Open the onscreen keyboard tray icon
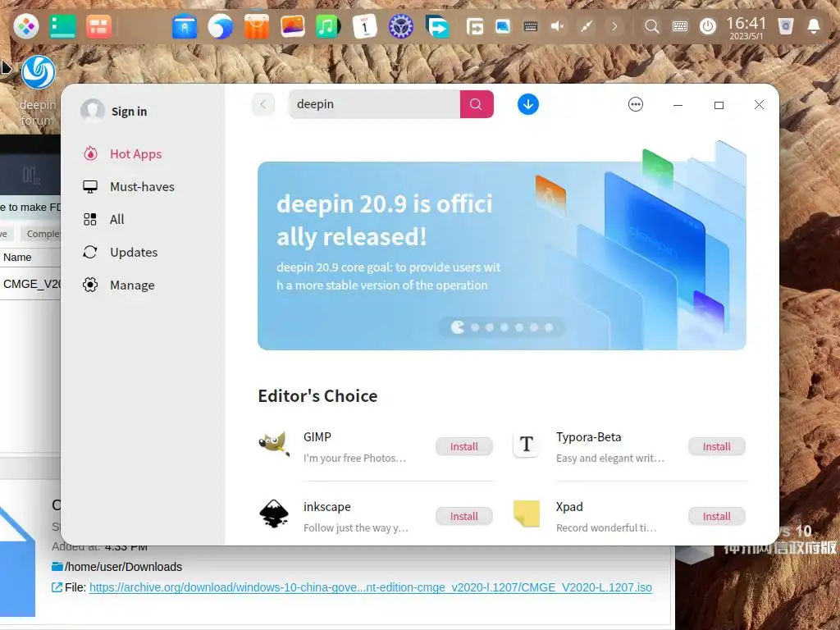This screenshot has height=630, width=840. pos(680,25)
